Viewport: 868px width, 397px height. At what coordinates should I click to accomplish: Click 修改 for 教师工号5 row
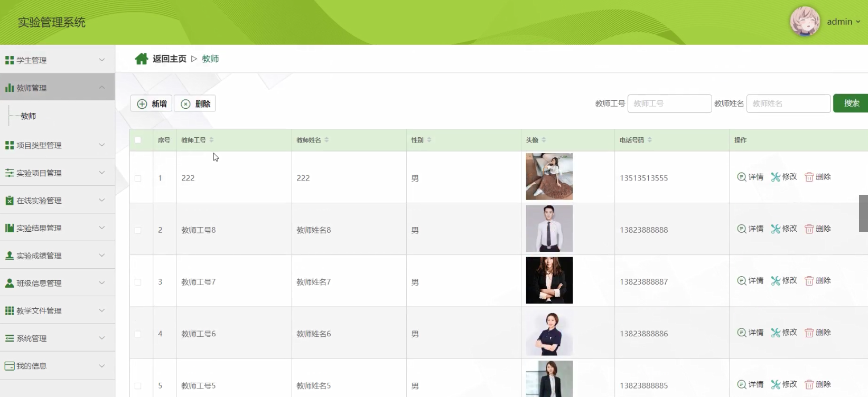784,384
